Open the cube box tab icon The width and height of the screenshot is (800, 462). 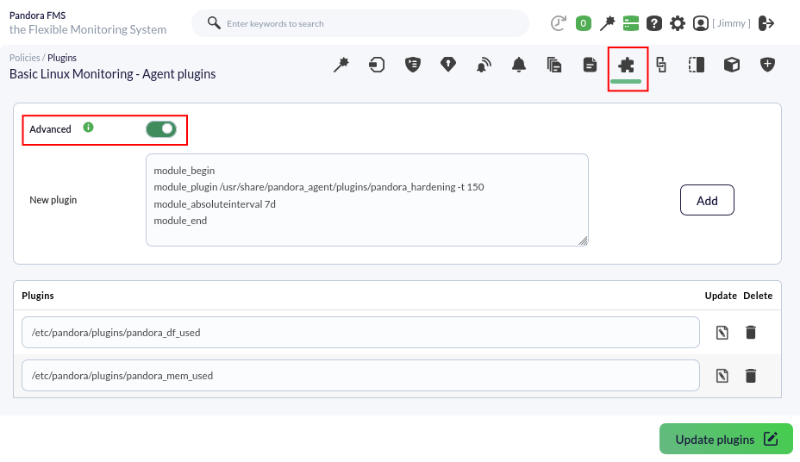pyautogui.click(x=732, y=65)
